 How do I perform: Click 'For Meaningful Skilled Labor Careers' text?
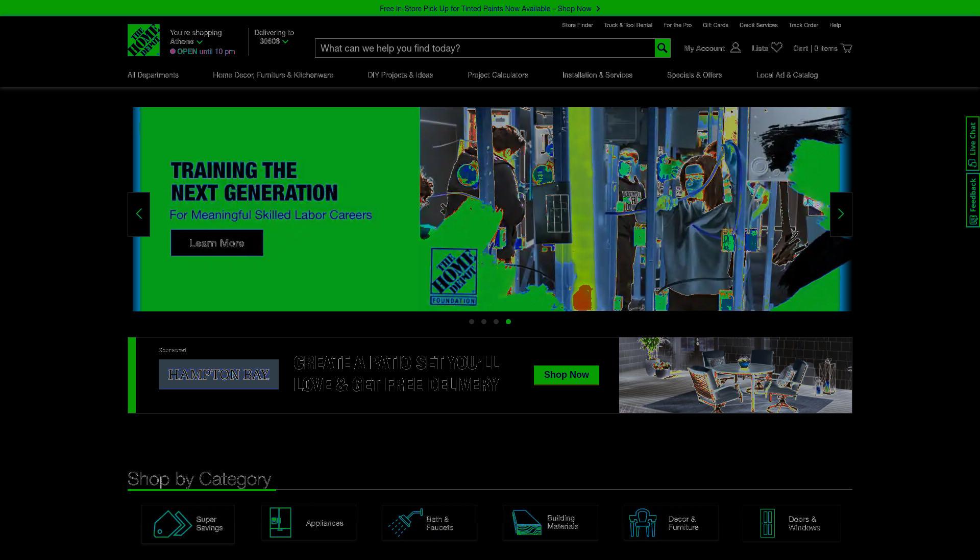(271, 215)
